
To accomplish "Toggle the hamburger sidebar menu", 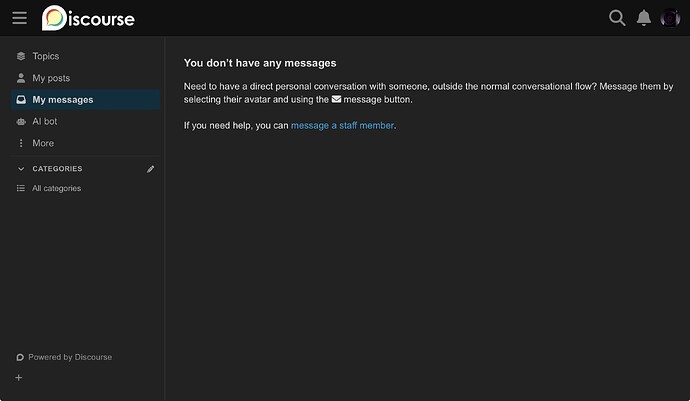I will pos(19,18).
